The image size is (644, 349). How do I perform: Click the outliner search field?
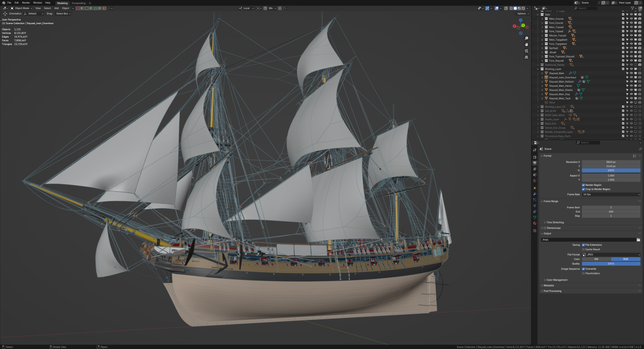(x=585, y=8)
